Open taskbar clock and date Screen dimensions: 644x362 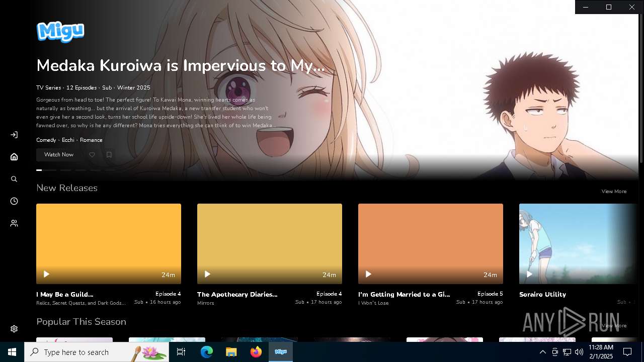(x=601, y=352)
